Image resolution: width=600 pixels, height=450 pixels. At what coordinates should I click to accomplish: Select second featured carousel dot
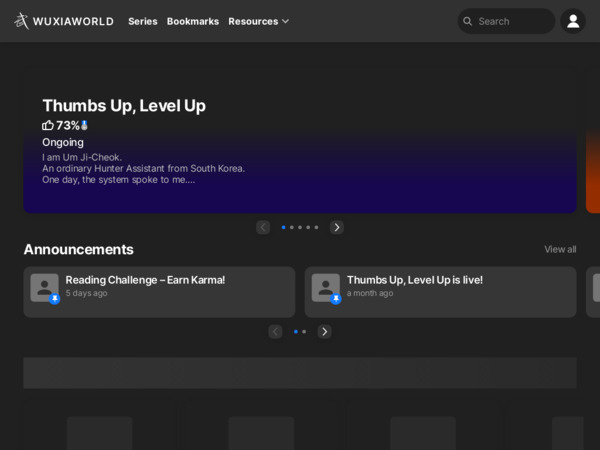[292, 227]
